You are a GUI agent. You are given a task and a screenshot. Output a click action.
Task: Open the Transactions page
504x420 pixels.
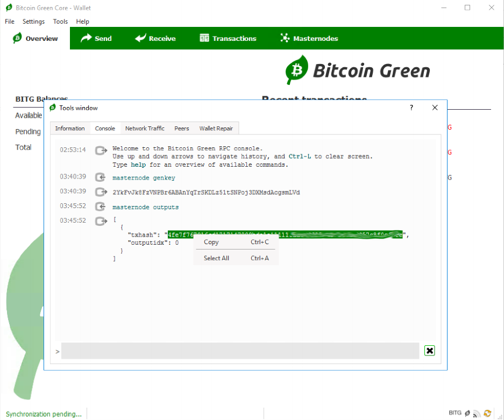(228, 38)
